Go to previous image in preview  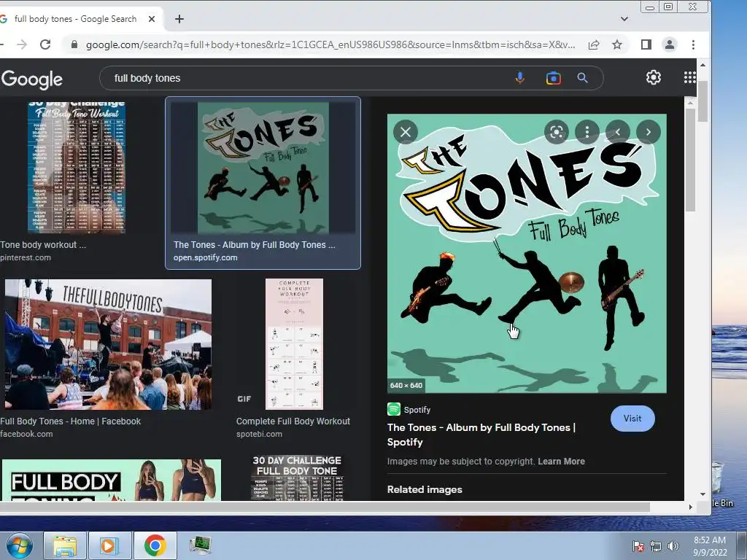click(618, 132)
